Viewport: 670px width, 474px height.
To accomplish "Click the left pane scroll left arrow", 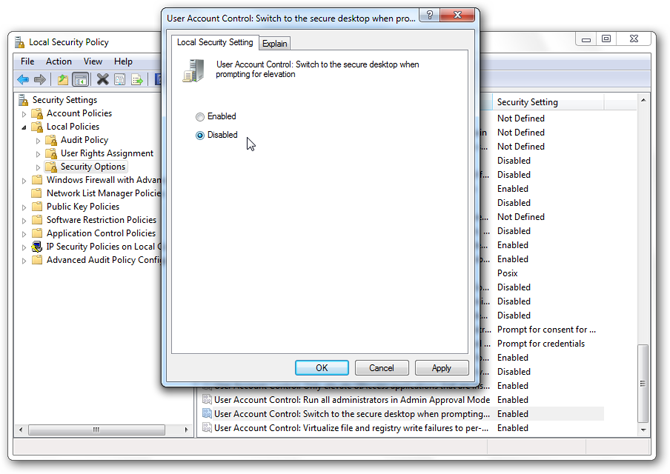I will click(x=21, y=429).
